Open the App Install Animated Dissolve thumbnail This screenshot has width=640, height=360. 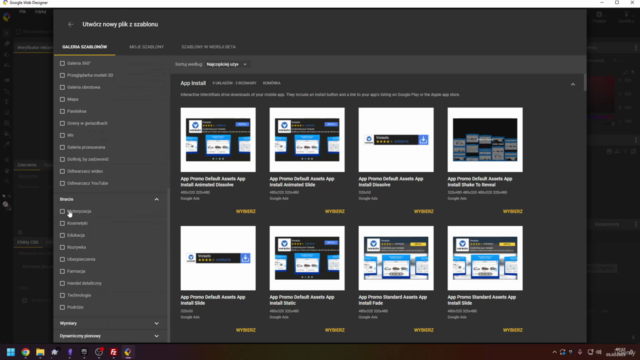[x=218, y=140]
